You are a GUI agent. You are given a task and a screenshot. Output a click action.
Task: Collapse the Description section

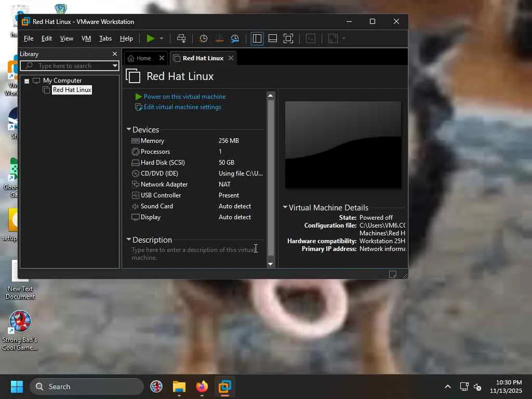click(129, 239)
